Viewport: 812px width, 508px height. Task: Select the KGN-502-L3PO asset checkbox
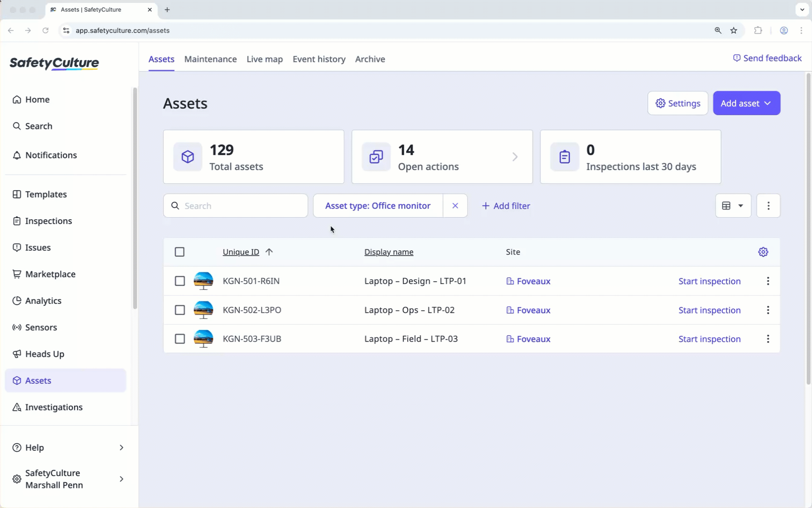(x=180, y=310)
